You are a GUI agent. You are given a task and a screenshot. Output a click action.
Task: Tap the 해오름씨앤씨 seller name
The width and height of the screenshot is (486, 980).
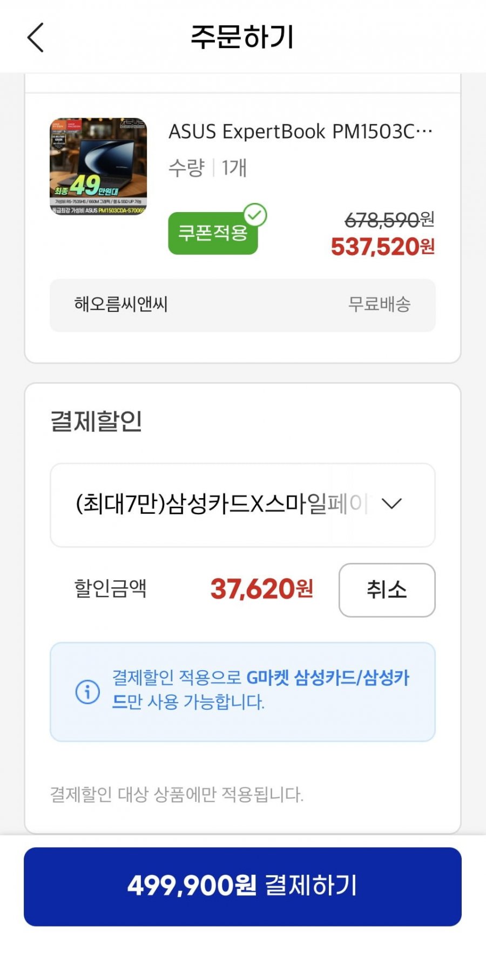point(121,304)
